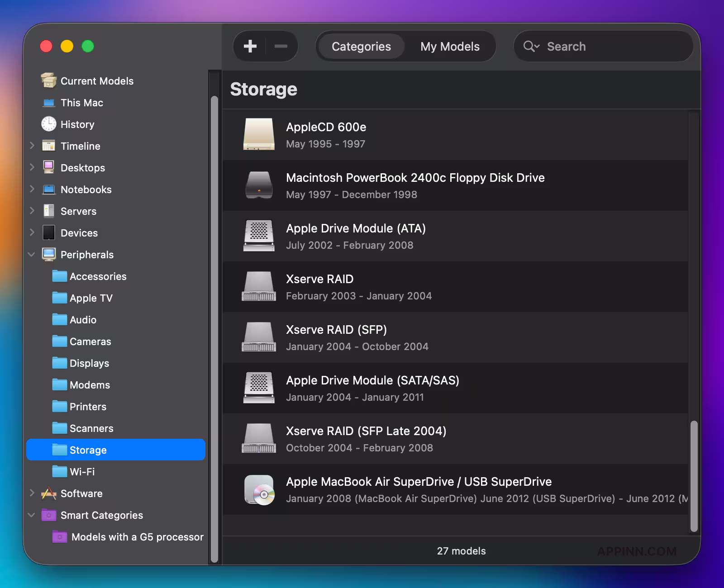The width and height of the screenshot is (724, 588).
Task: Select the Categories tab
Action: [361, 46]
